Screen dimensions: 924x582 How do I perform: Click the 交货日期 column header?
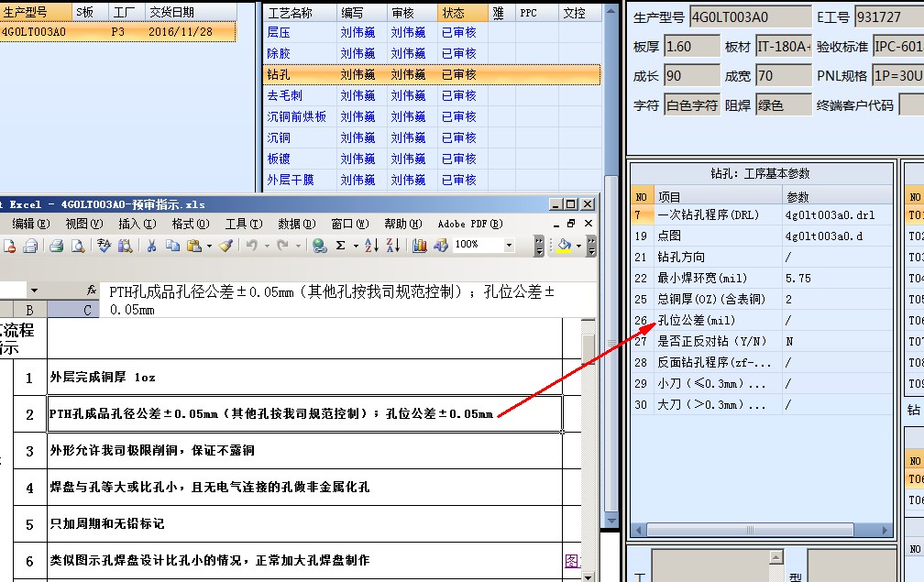[x=191, y=12]
